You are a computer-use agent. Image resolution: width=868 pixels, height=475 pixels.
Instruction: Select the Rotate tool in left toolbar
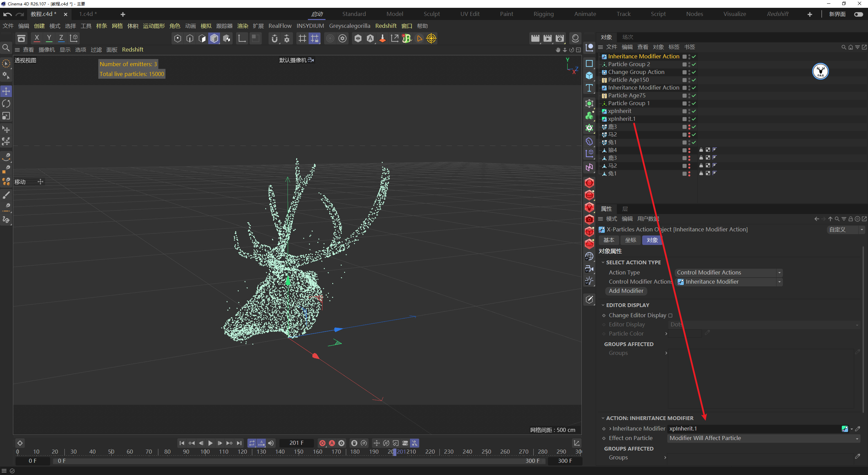pyautogui.click(x=6, y=103)
